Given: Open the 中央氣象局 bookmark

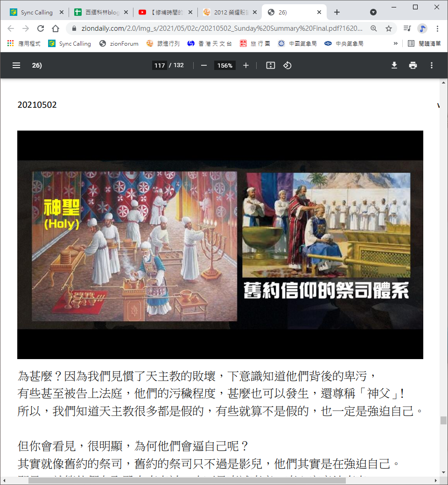Looking at the screenshot, I should (x=343, y=44).
